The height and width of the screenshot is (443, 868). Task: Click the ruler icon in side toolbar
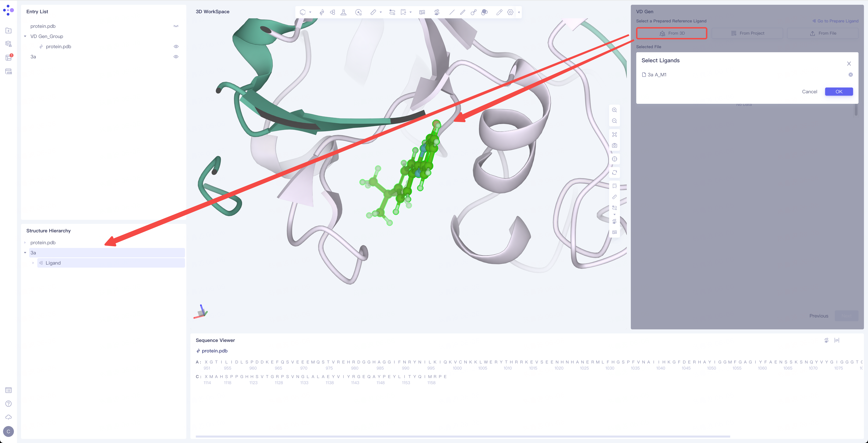point(614,197)
